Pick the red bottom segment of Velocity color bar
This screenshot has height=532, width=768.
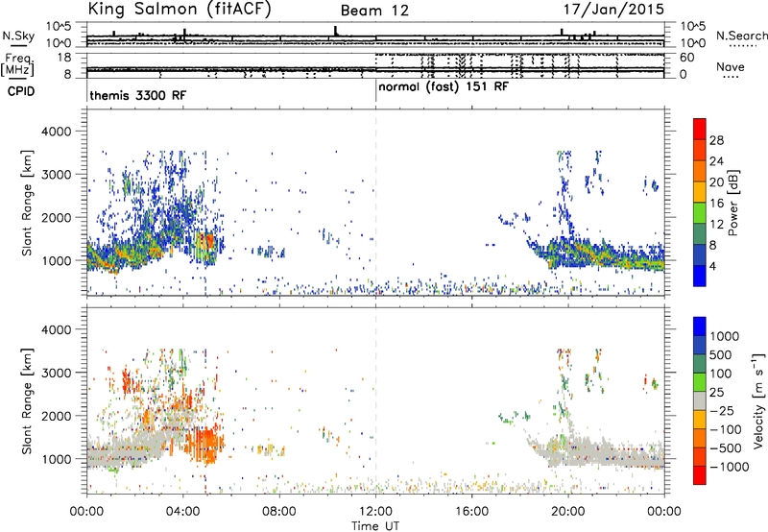point(700,475)
